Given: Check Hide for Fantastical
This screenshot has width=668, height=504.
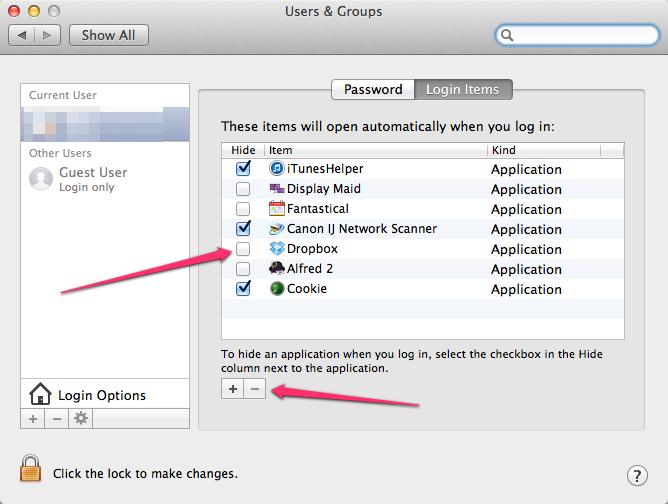Looking at the screenshot, I should pos(243,208).
